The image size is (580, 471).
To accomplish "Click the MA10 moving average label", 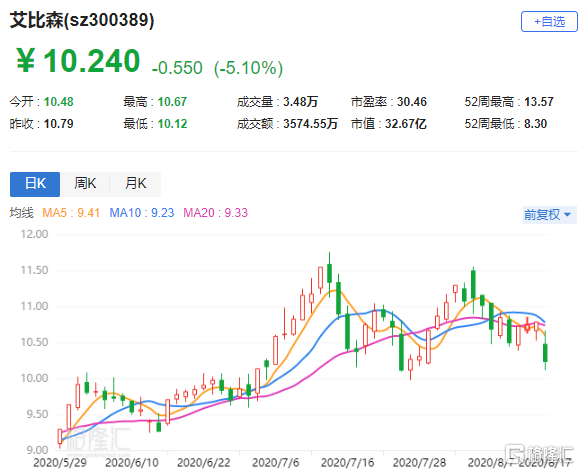I will tap(142, 213).
